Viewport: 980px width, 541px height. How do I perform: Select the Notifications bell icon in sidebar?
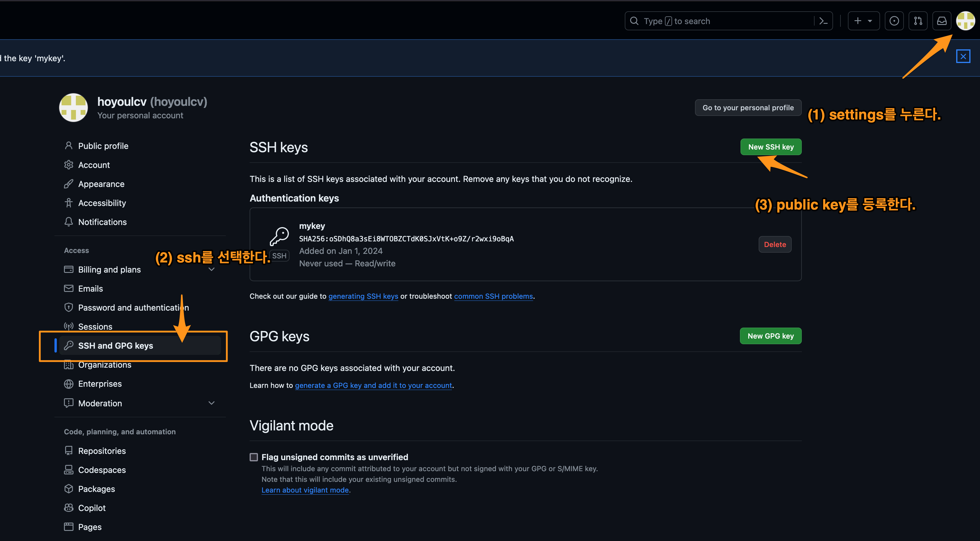(x=68, y=222)
